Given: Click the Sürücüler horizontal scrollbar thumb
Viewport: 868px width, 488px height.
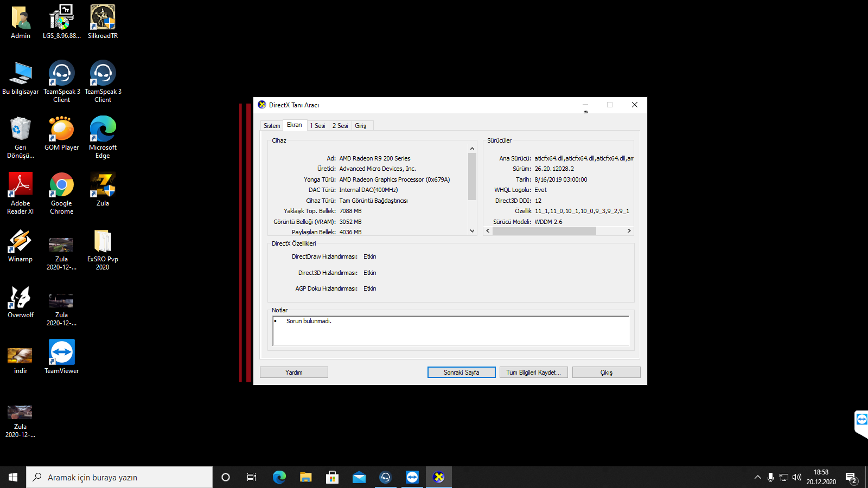Looking at the screenshot, I should pyautogui.click(x=544, y=230).
